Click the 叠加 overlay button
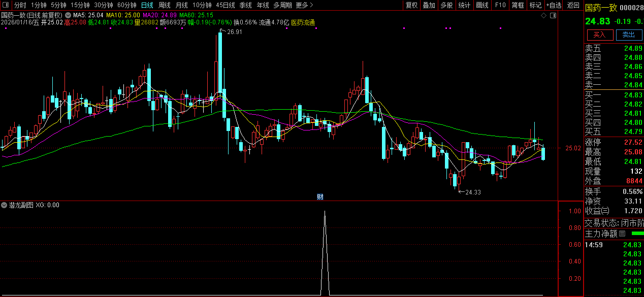Screen dimensions: 644x297 (x=429, y=5)
